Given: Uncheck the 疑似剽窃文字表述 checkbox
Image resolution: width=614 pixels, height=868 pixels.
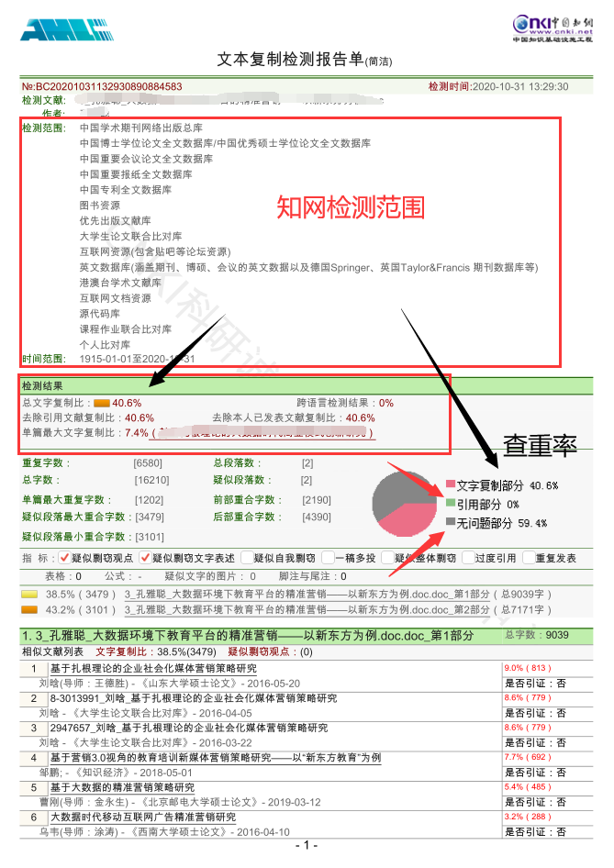Looking at the screenshot, I should click(x=145, y=558).
